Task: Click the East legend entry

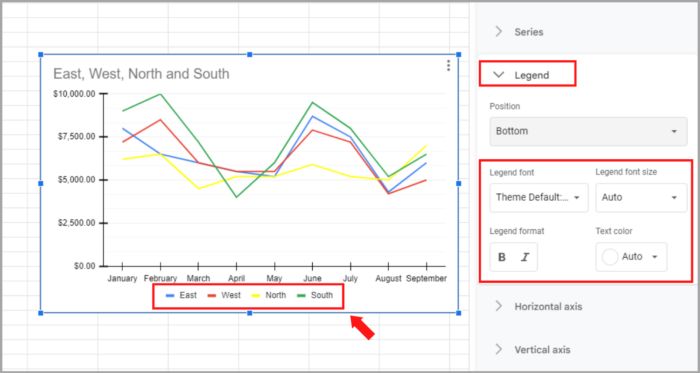Action: pos(181,295)
